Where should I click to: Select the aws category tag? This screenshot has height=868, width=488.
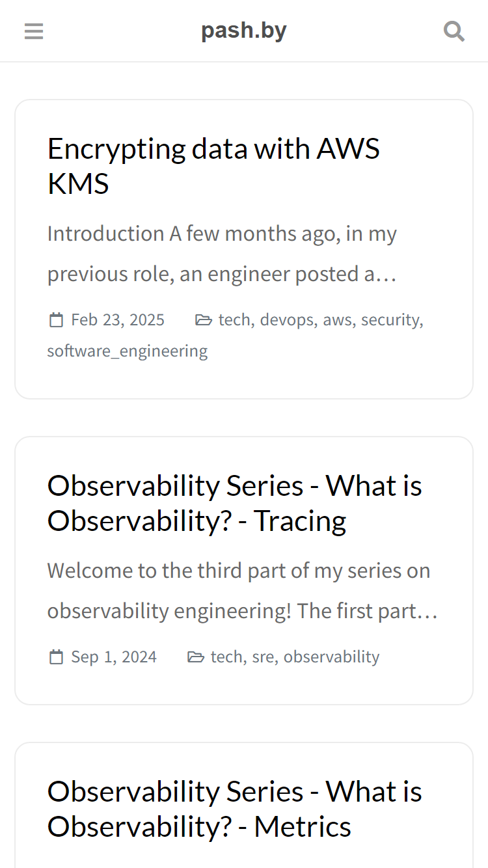tap(337, 319)
